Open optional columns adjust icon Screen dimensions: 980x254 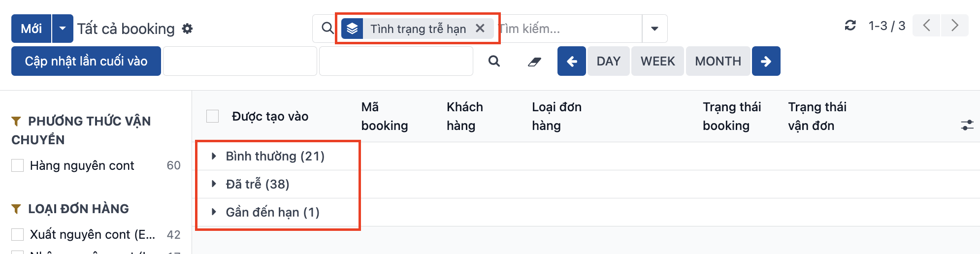pos(967,125)
